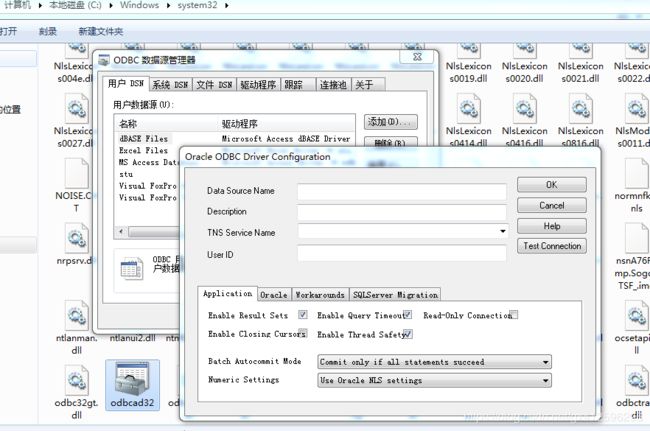Screen dimensions: 650x431
Task: Close the ODBC data source manager
Action: click(x=417, y=57)
